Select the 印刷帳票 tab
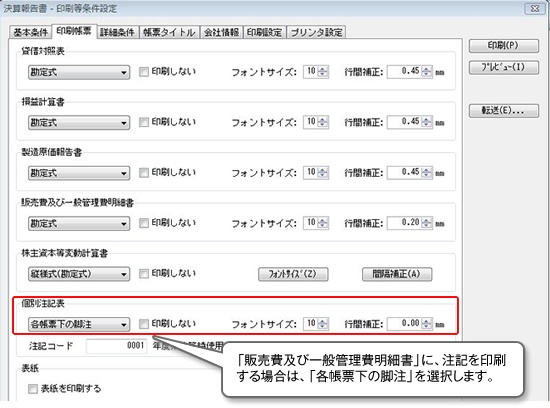 (x=74, y=31)
